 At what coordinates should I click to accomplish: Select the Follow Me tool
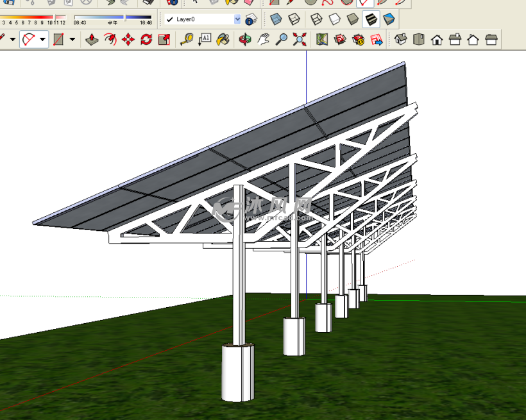pos(110,40)
